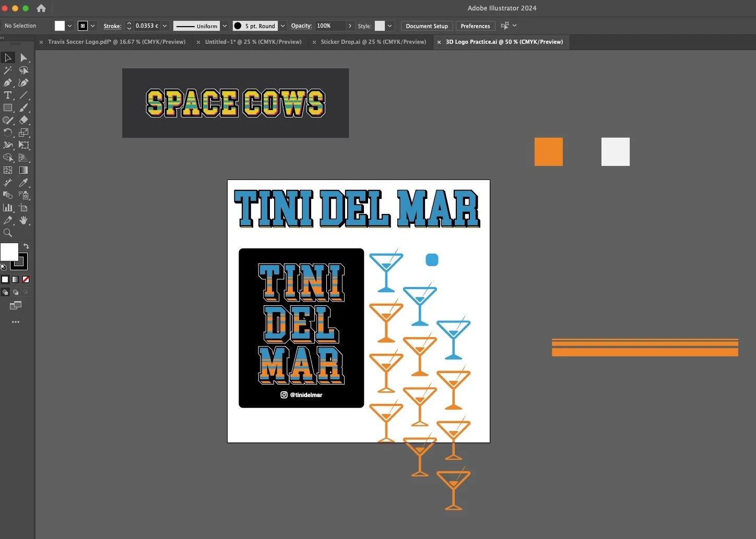Click the Home icon in title bar
756x539 pixels.
point(41,8)
